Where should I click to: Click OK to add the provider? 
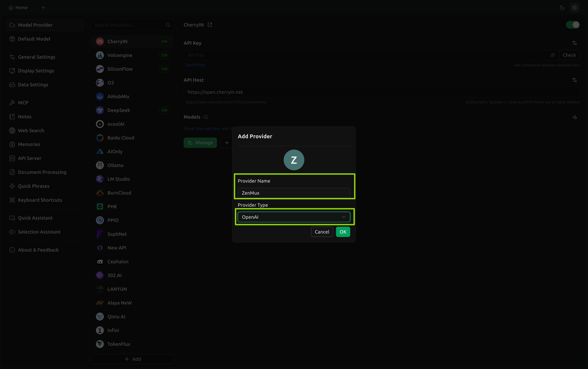coord(343,232)
